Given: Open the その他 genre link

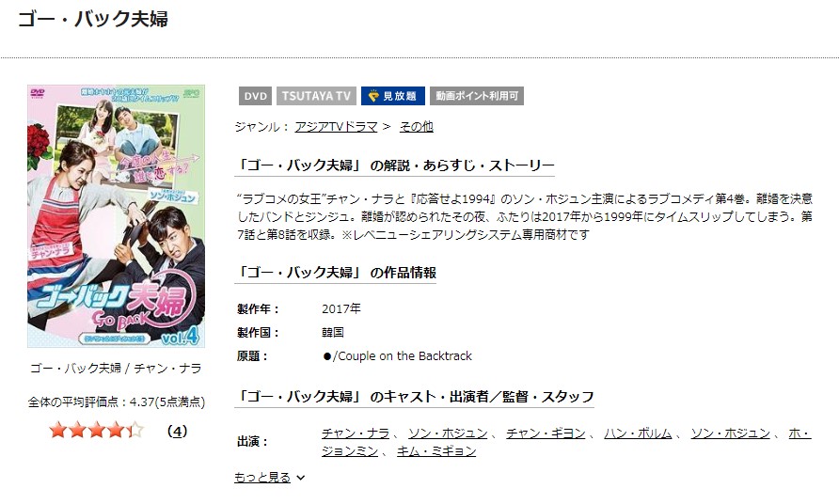Looking at the screenshot, I should tap(417, 127).
